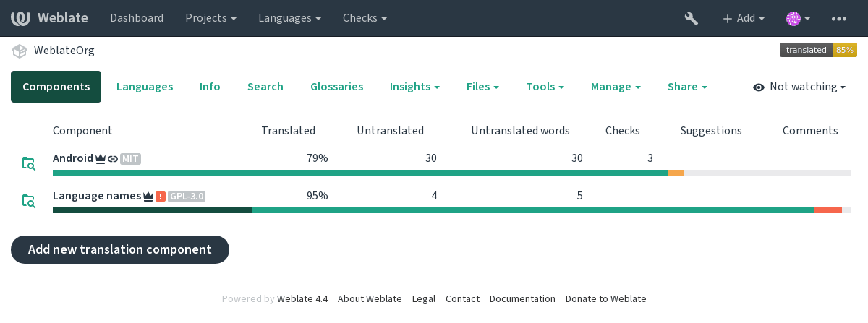Click the folder search icon for Language names
The image size is (868, 323).
[28, 201]
